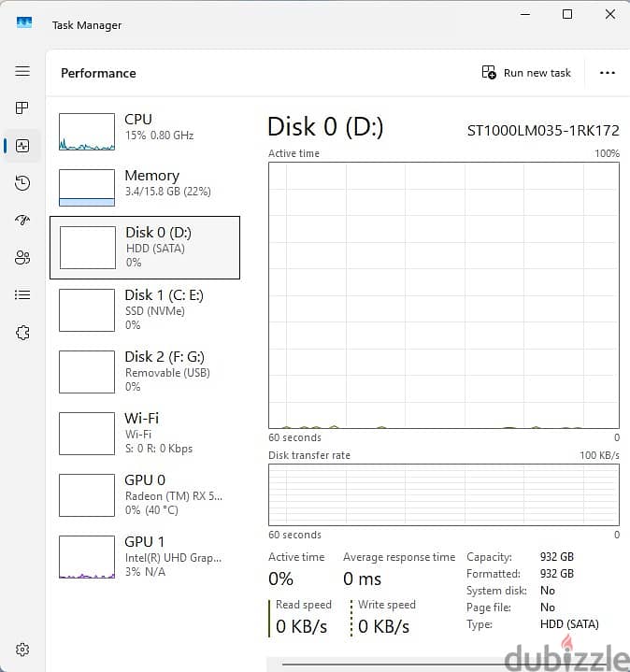Open App history page icon

click(22, 183)
